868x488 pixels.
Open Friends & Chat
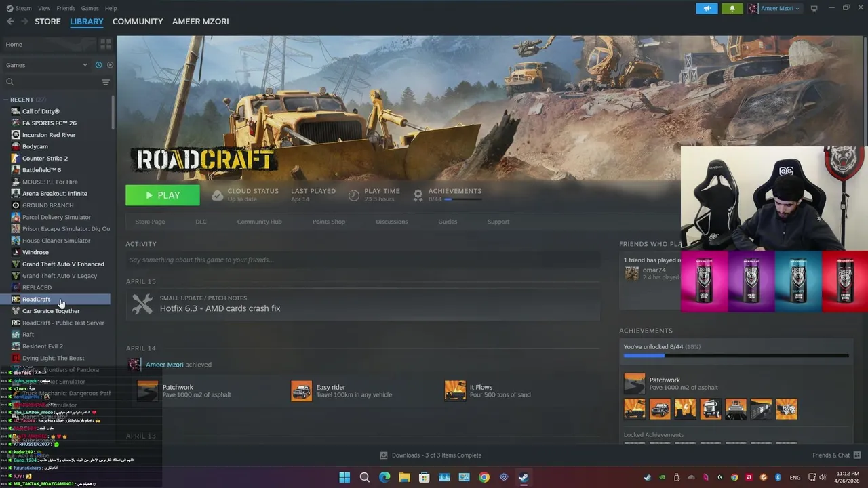(x=836, y=455)
